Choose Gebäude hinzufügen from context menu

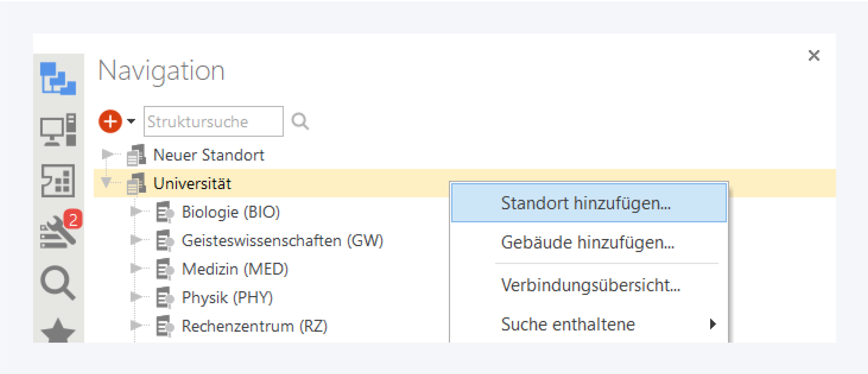point(587,243)
